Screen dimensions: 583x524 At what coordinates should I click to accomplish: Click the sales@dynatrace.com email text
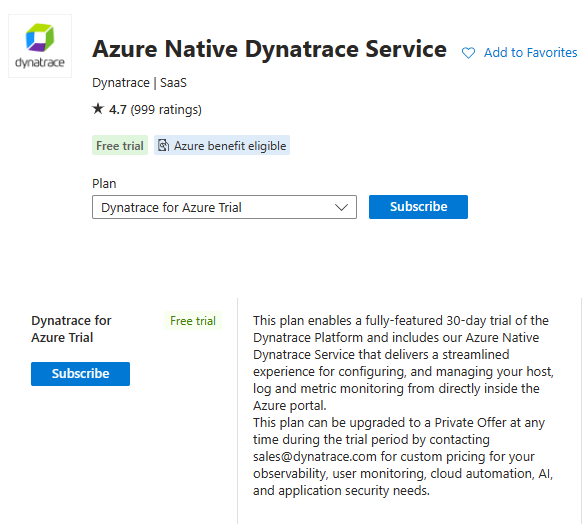(315, 456)
